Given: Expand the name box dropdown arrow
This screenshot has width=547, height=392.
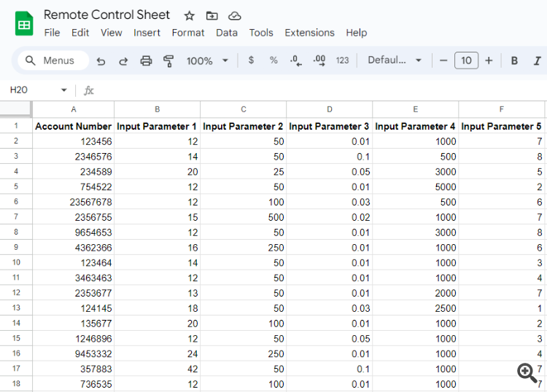Looking at the screenshot, I should 63,90.
